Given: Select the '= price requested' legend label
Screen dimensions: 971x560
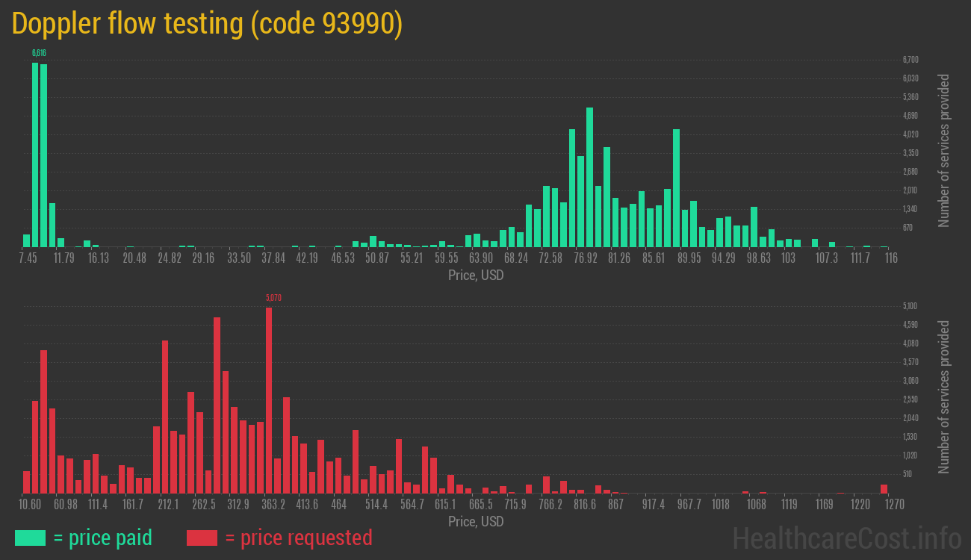Looking at the screenshot, I should [298, 538].
